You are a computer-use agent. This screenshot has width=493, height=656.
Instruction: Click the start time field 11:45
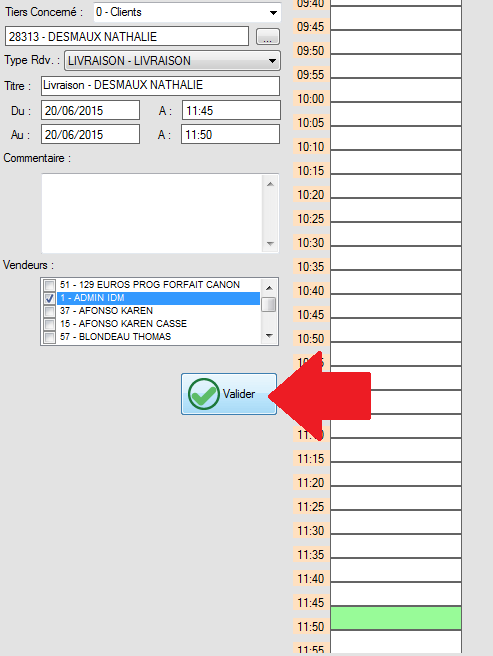231,110
